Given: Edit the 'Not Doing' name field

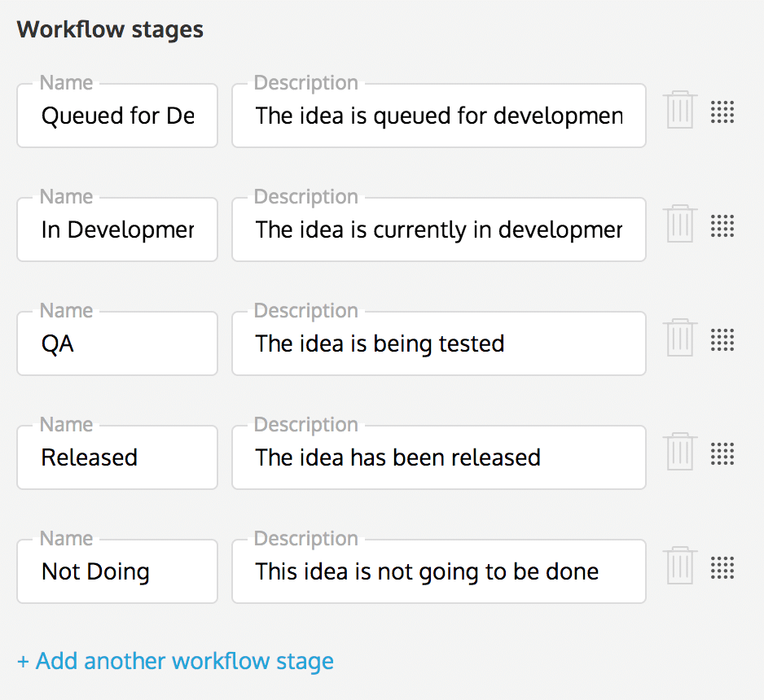Looking at the screenshot, I should 117,571.
